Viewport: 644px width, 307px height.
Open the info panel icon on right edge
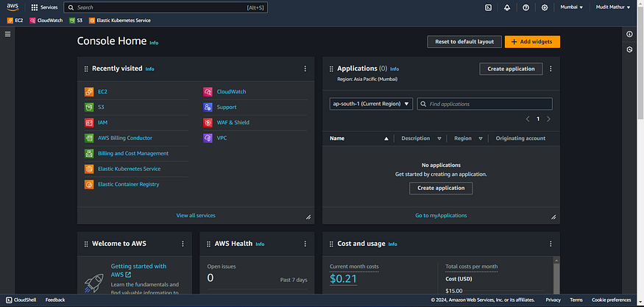click(629, 34)
